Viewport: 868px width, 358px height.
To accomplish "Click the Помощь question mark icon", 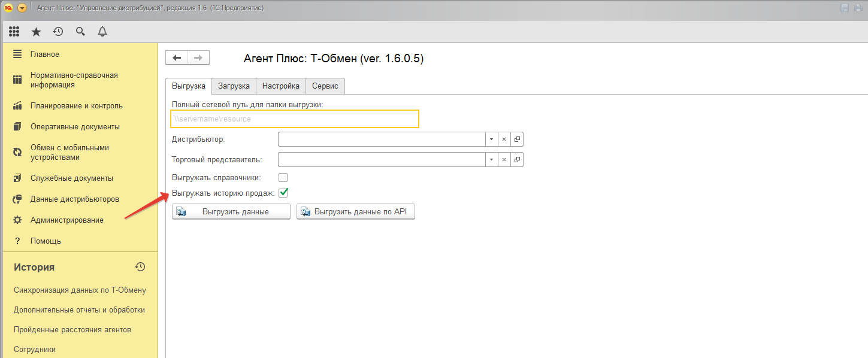I will coord(17,241).
